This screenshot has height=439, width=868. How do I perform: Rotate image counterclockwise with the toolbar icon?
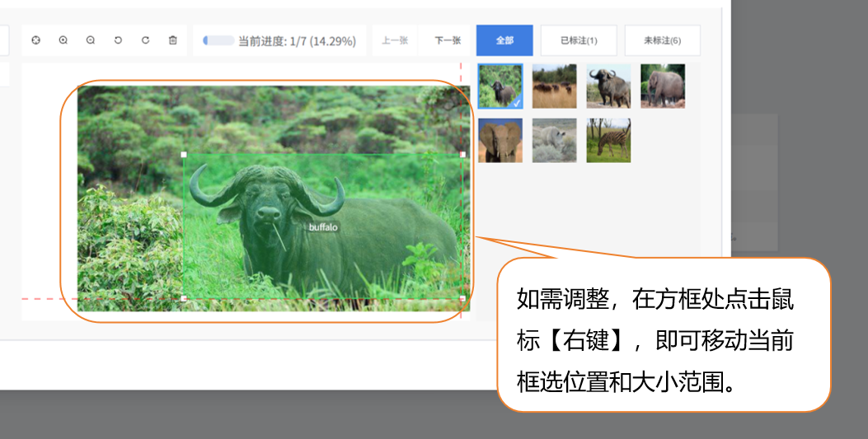[118, 40]
